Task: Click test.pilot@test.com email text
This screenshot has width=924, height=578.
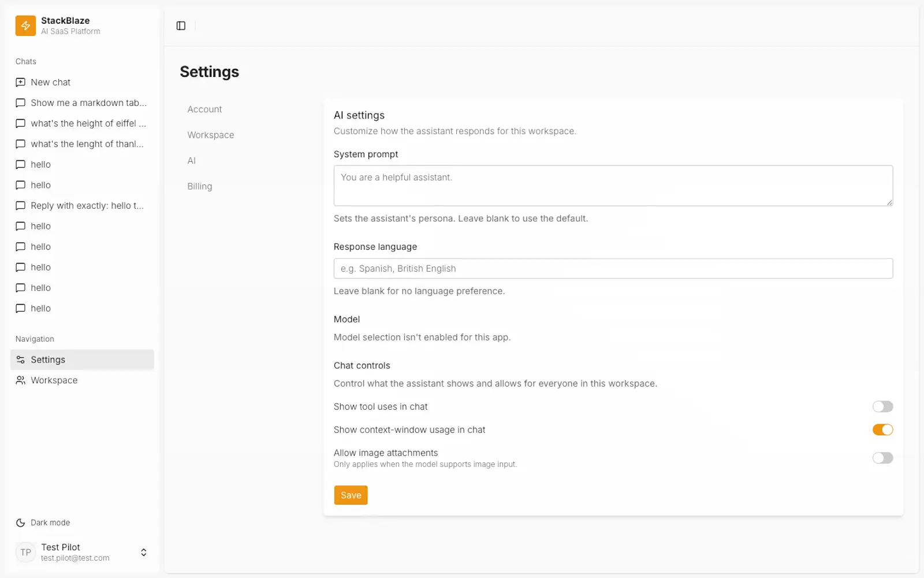Action: [75, 558]
